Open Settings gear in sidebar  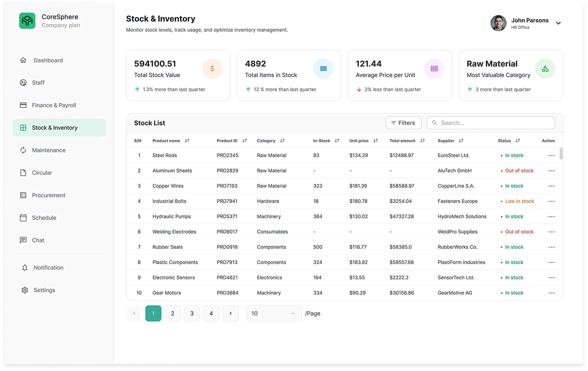(25, 290)
